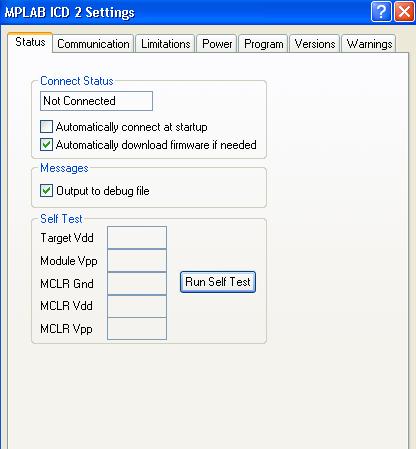Image resolution: width=416 pixels, height=449 pixels.
Task: Click the Module Vpp label
Action: pos(69,261)
